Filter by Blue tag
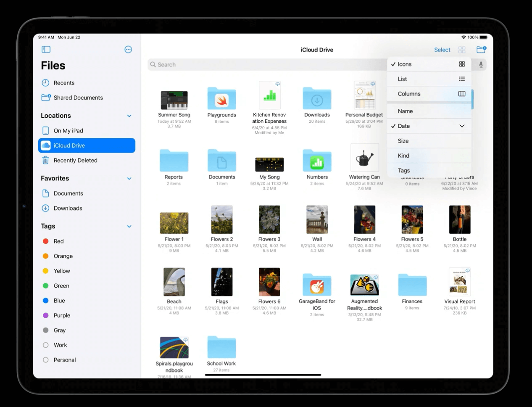This screenshot has height=407, width=532. 87,301
